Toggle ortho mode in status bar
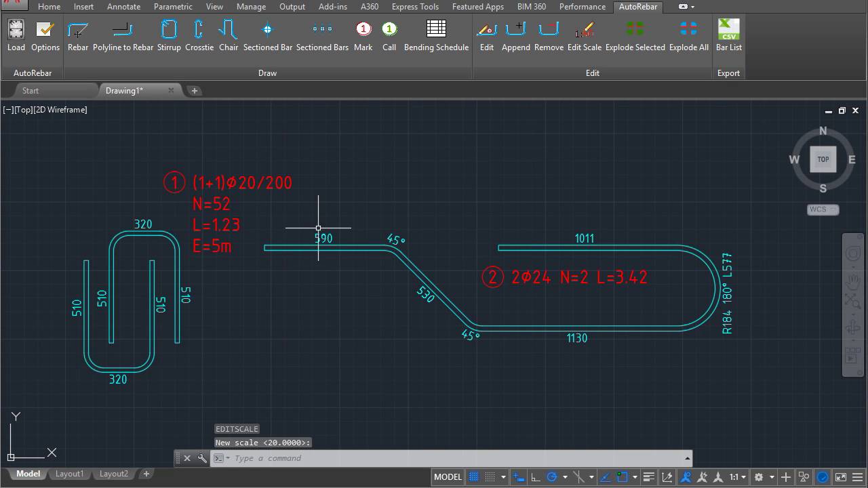The height and width of the screenshot is (488, 868). pos(535,476)
